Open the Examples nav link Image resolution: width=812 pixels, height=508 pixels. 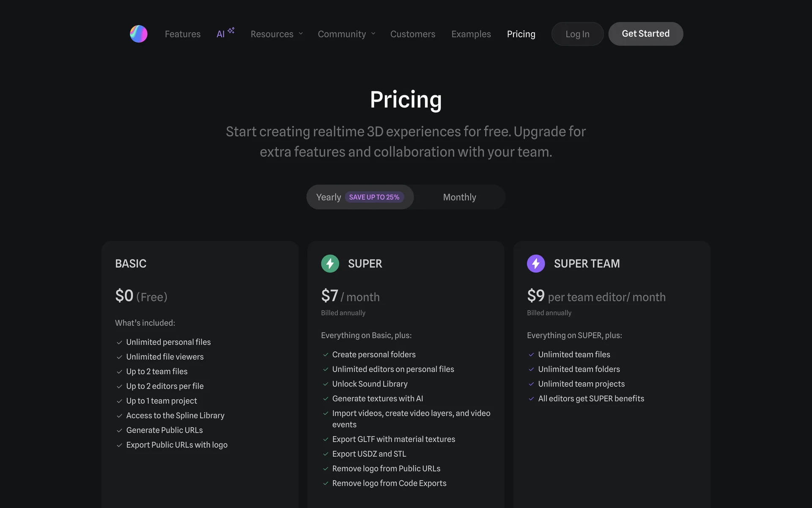point(471,34)
